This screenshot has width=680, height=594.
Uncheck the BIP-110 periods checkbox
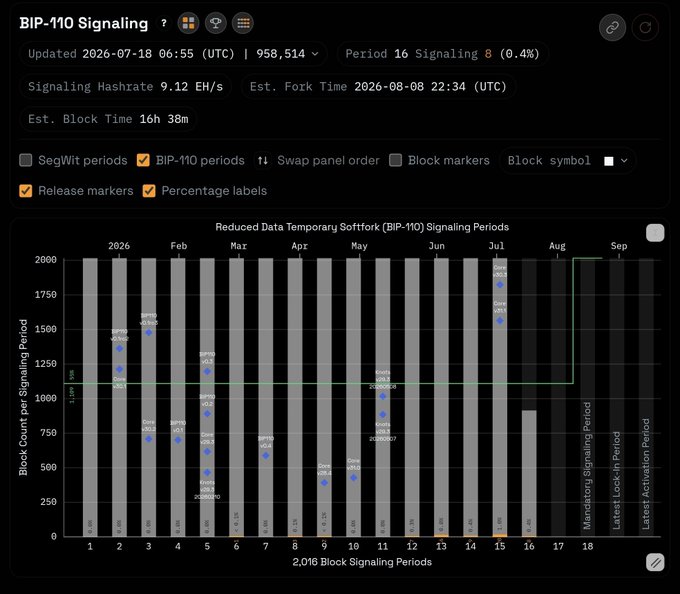click(x=143, y=160)
